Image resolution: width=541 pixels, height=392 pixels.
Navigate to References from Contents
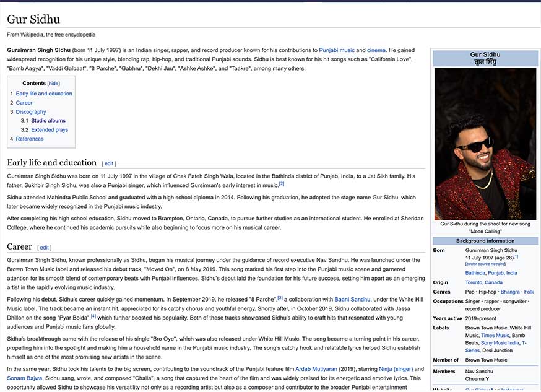click(x=30, y=139)
